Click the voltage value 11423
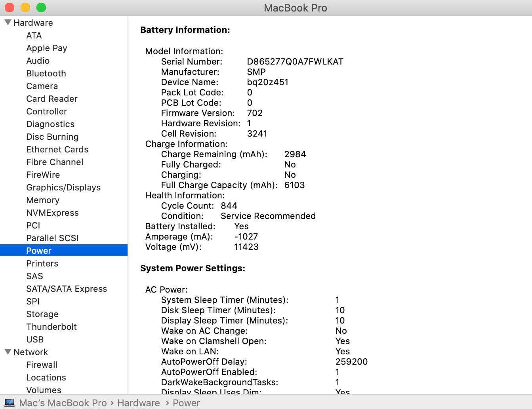Screen dimensions: 532x409 (x=246, y=247)
